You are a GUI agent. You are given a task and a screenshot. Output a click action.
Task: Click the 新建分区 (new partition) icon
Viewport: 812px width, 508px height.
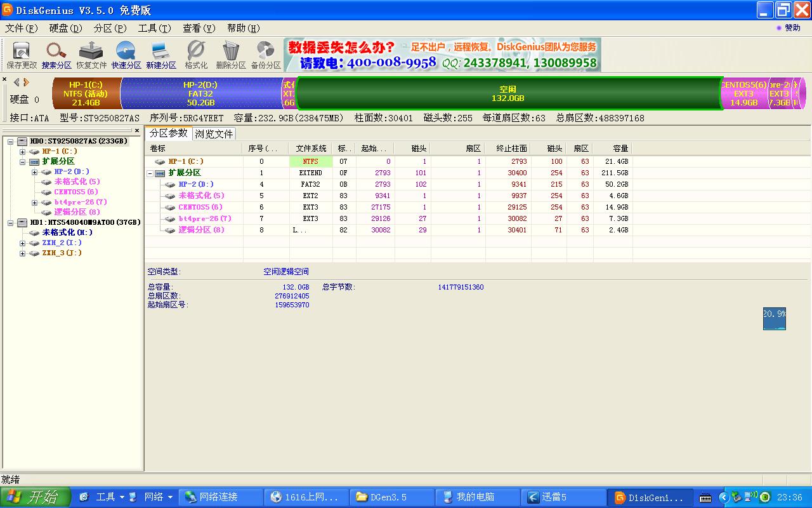[x=161, y=55]
